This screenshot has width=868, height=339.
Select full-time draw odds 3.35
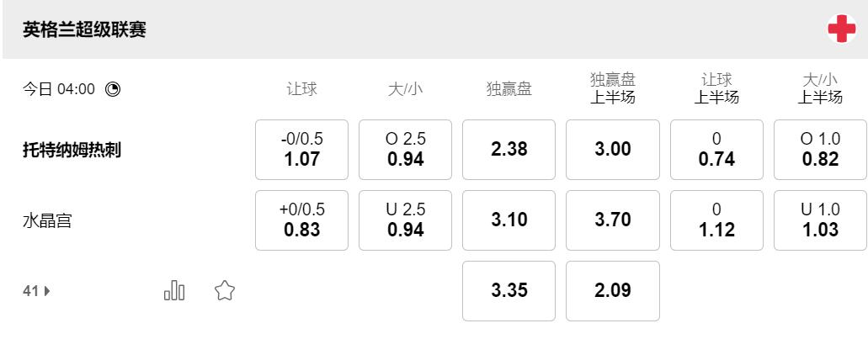coord(509,291)
